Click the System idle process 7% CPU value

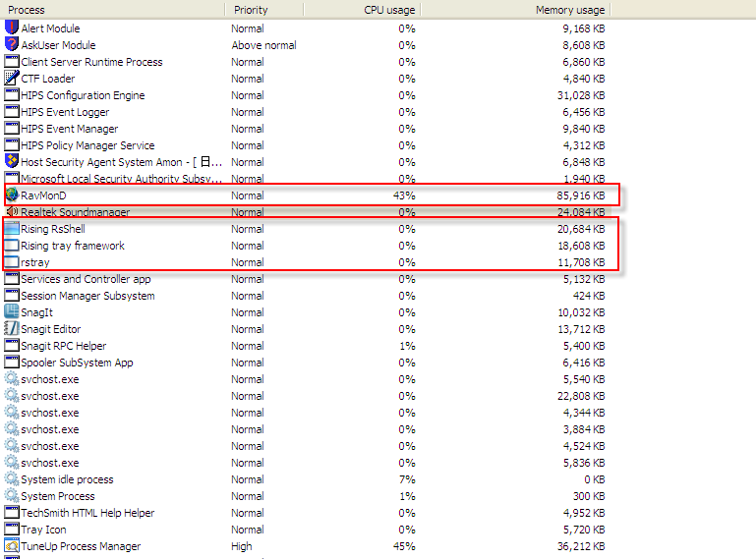[x=407, y=479]
